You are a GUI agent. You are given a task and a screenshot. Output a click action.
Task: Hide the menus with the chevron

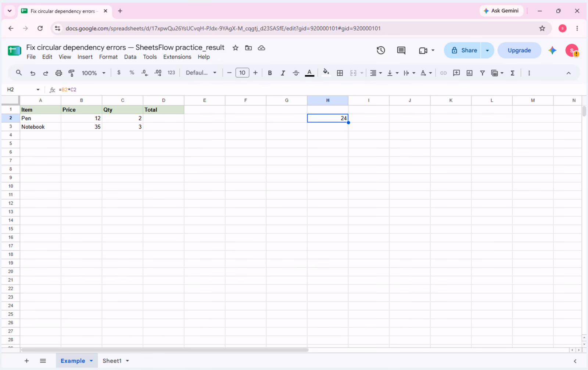569,73
